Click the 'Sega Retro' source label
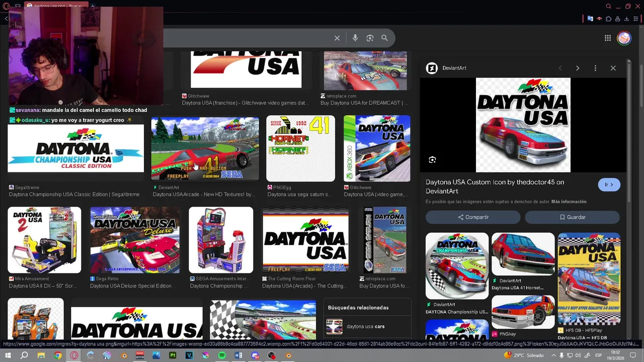Image resolution: width=644 pixels, height=362 pixels. 107,279
